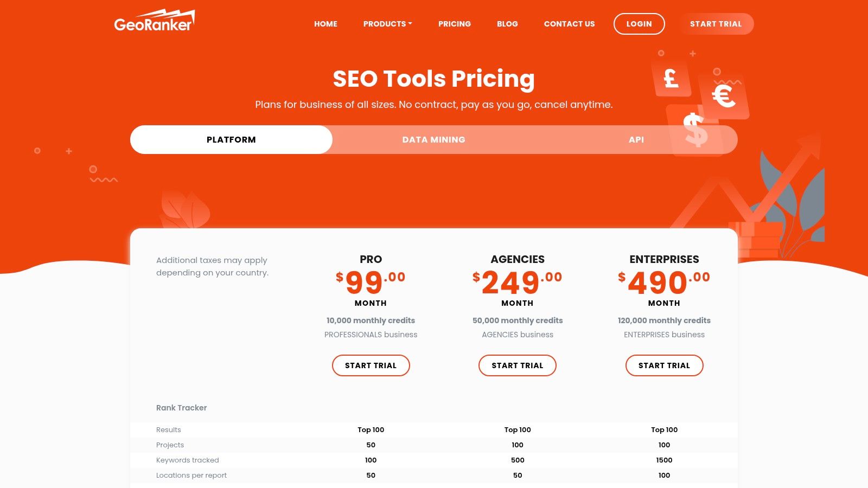Navigate to the Blog page

507,24
